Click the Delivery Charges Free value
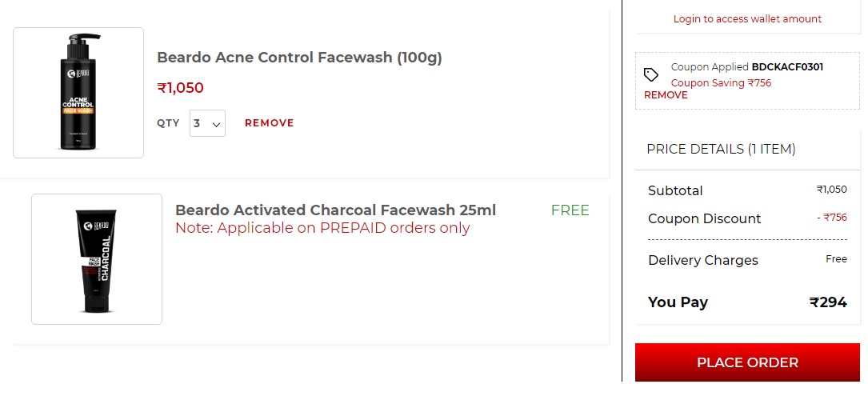Screen dimensions: 868x408 click(836, 259)
